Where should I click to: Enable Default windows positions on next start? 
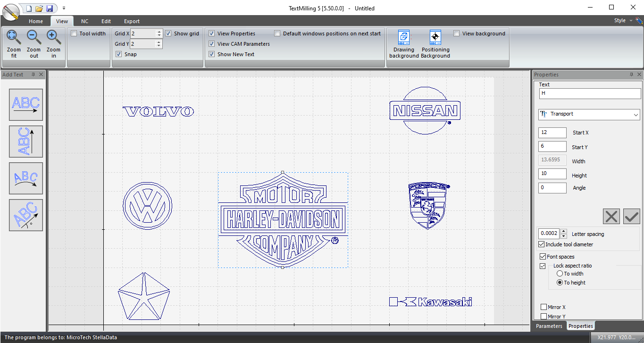point(277,33)
